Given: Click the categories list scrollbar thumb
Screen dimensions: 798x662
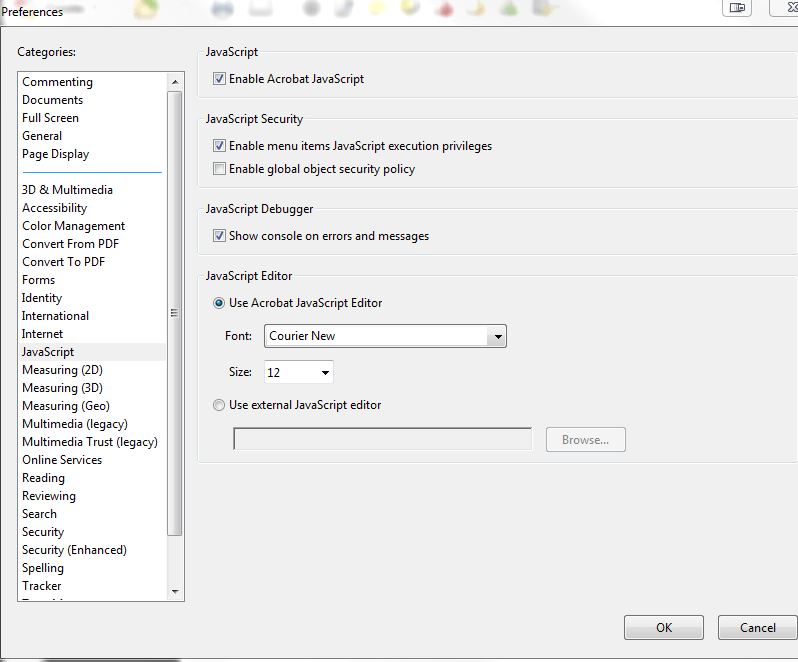Looking at the screenshot, I should click(175, 313).
